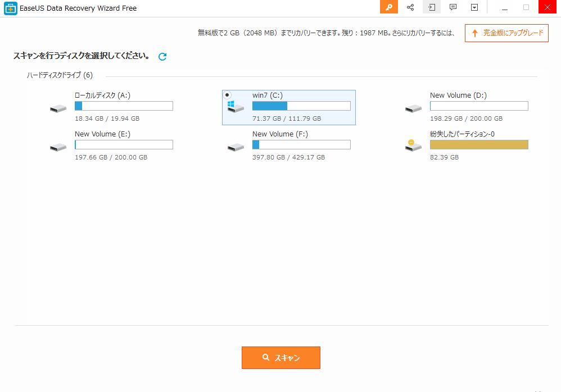Click the 71.37 GB / 111.79 GB text
Image resolution: width=561 pixels, height=392 pixels.
point(287,118)
